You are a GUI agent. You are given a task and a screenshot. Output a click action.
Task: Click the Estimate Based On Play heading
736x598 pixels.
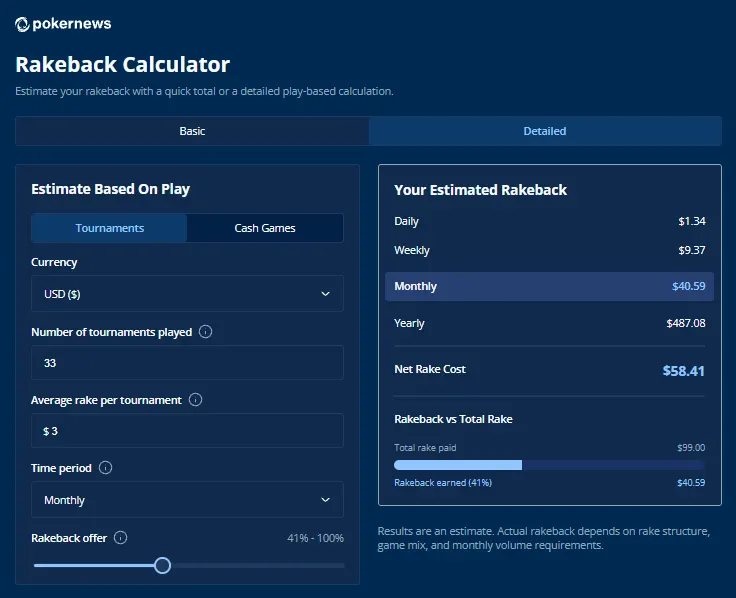click(x=110, y=189)
